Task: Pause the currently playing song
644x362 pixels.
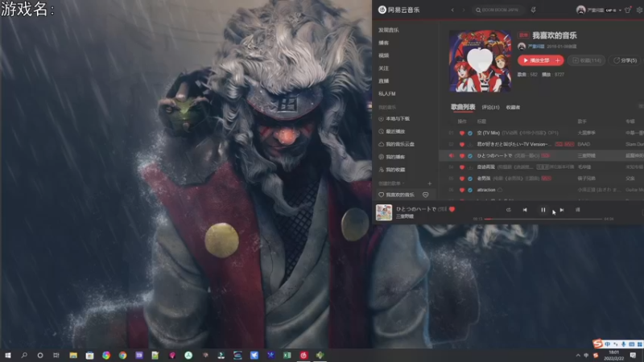Action: tap(543, 210)
